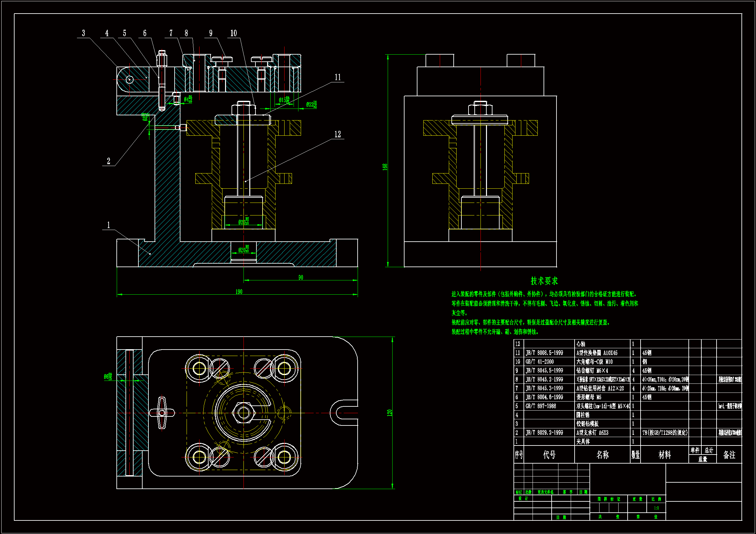Select the 心轴 part name cell
Image resolution: width=756 pixels, height=534 pixels.
click(x=581, y=344)
